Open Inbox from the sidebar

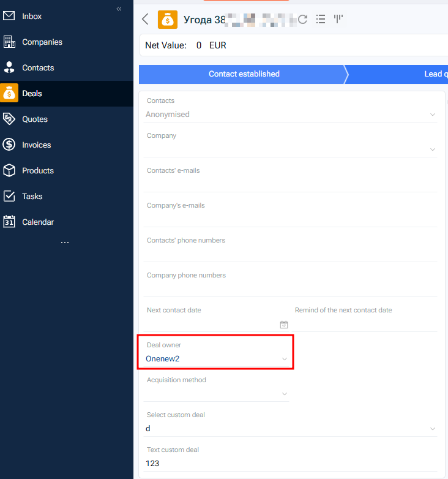pos(32,17)
